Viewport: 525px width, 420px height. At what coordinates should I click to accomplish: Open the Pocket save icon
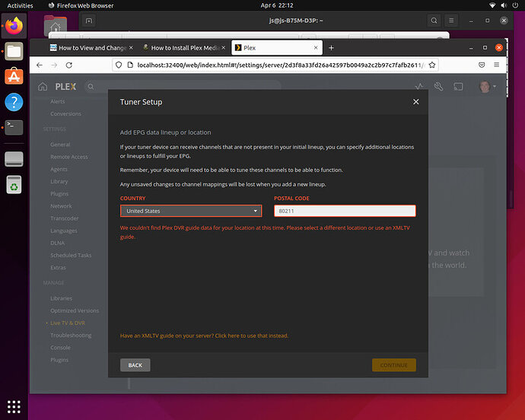pos(482,65)
